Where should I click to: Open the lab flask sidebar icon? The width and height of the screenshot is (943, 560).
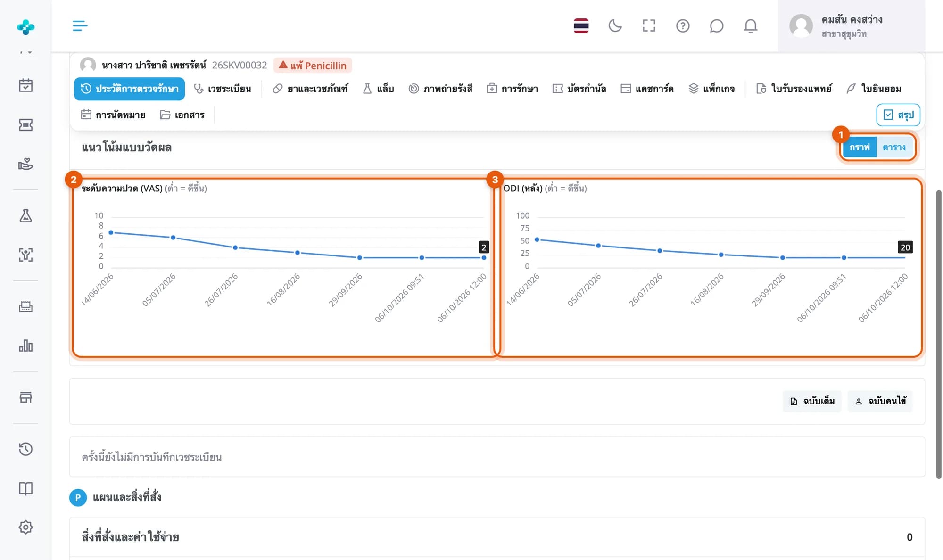pyautogui.click(x=25, y=216)
